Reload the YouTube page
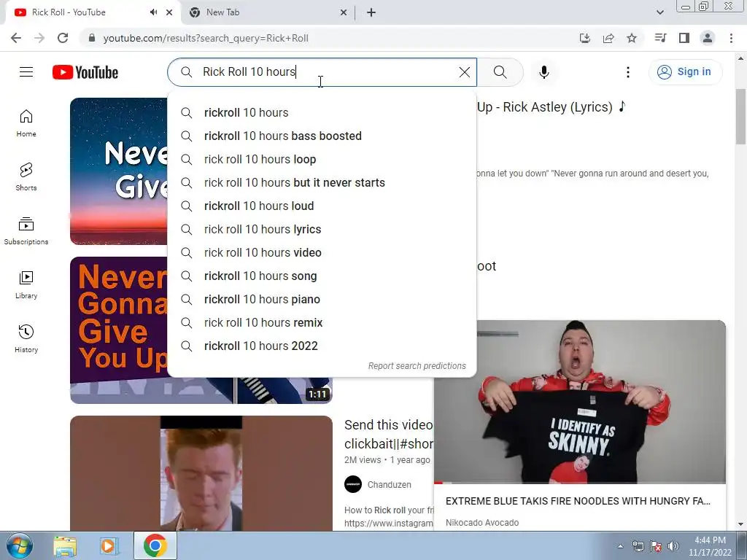Image resolution: width=747 pixels, height=560 pixels. [63, 38]
